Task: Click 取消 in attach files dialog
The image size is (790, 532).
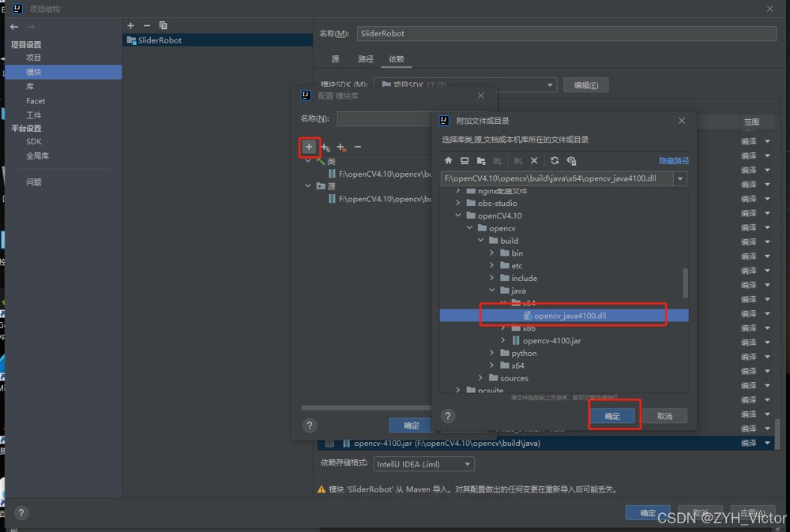Action: click(664, 416)
